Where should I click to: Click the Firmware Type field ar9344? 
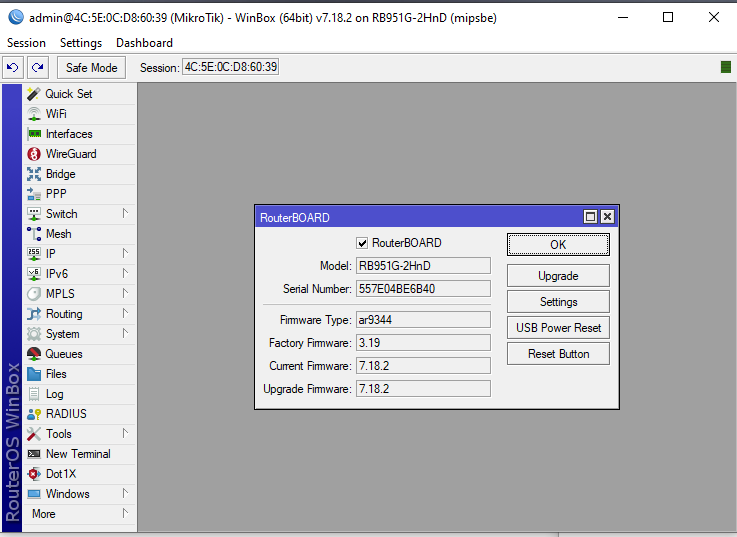pyautogui.click(x=423, y=320)
